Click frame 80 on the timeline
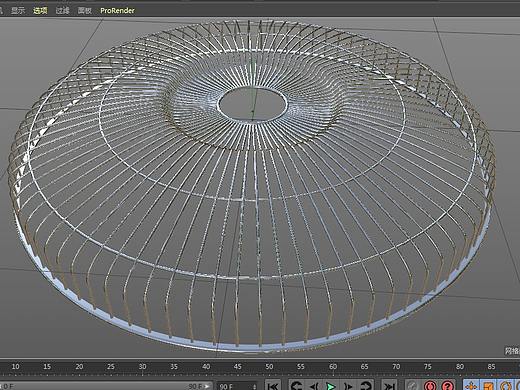Viewport: 520px width, 390px height. click(460, 367)
